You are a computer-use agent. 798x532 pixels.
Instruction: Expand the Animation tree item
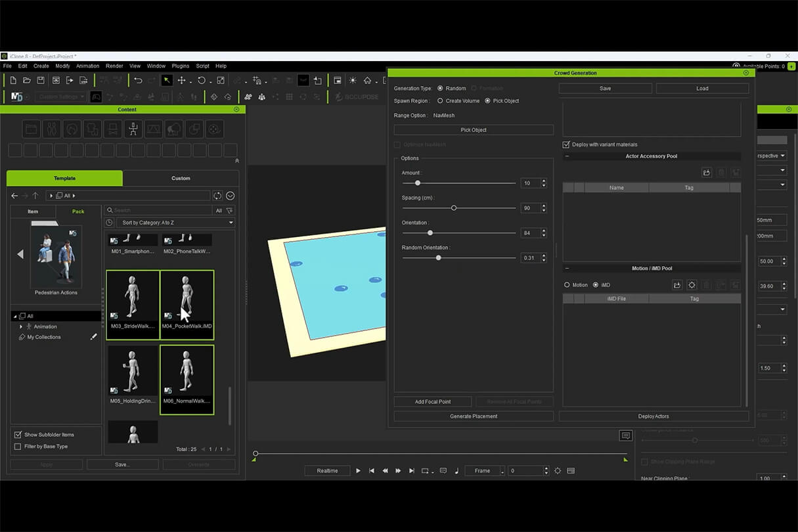pyautogui.click(x=21, y=326)
